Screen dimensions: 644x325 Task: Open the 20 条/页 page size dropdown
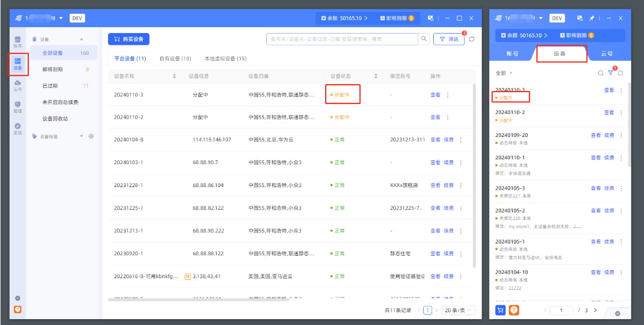point(458,310)
